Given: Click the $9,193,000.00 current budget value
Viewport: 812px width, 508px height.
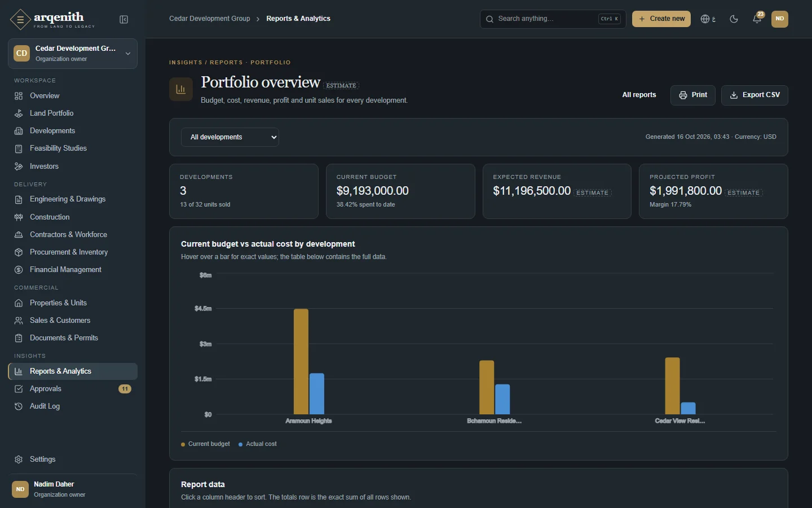Looking at the screenshot, I should click(x=373, y=191).
